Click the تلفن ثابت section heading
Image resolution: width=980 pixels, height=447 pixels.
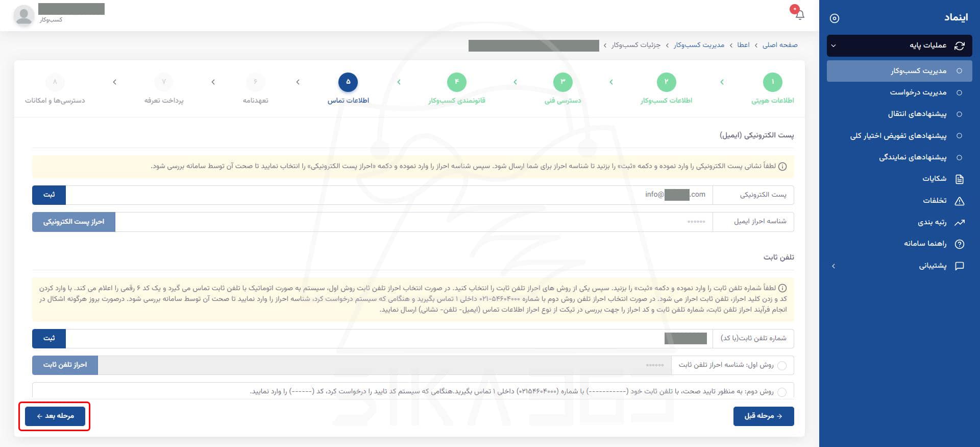[x=778, y=257]
